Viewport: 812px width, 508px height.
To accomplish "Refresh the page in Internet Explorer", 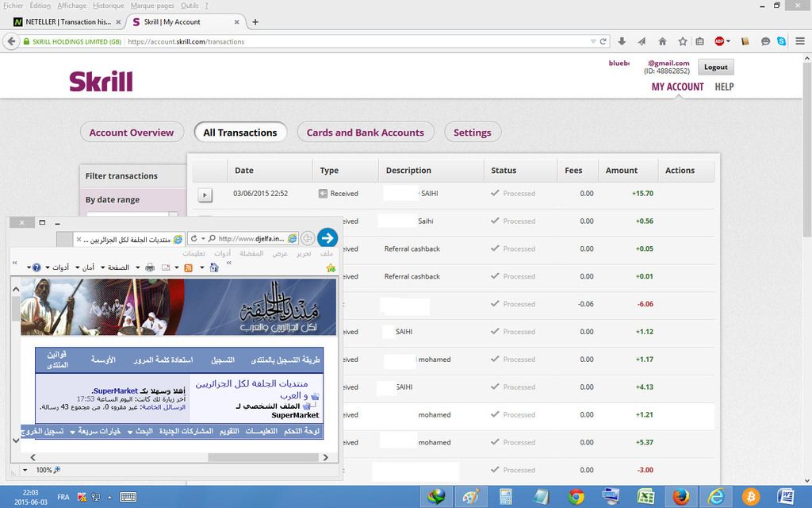I will click(193, 238).
